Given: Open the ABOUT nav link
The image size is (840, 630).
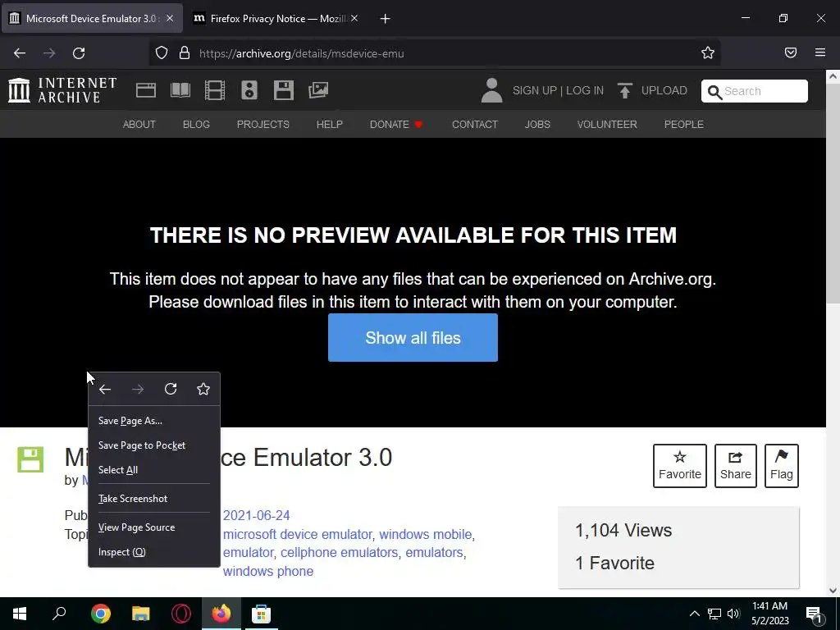Looking at the screenshot, I should pyautogui.click(x=139, y=125).
